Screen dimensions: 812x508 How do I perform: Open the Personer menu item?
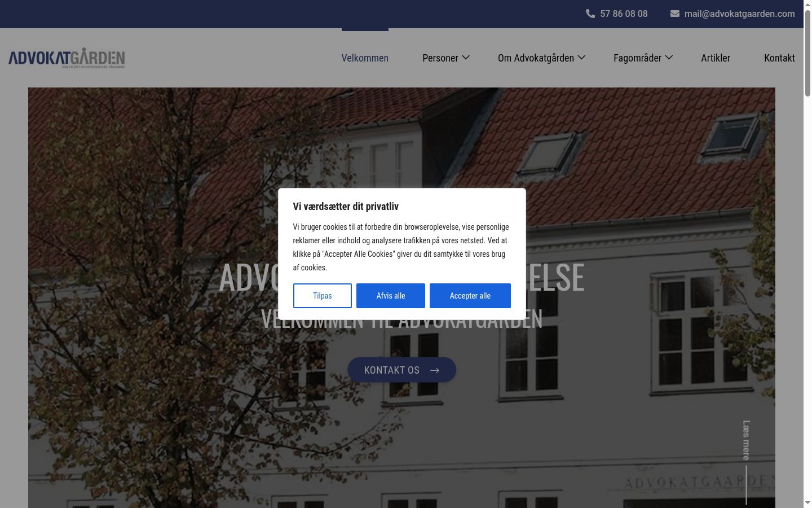pyautogui.click(x=440, y=58)
